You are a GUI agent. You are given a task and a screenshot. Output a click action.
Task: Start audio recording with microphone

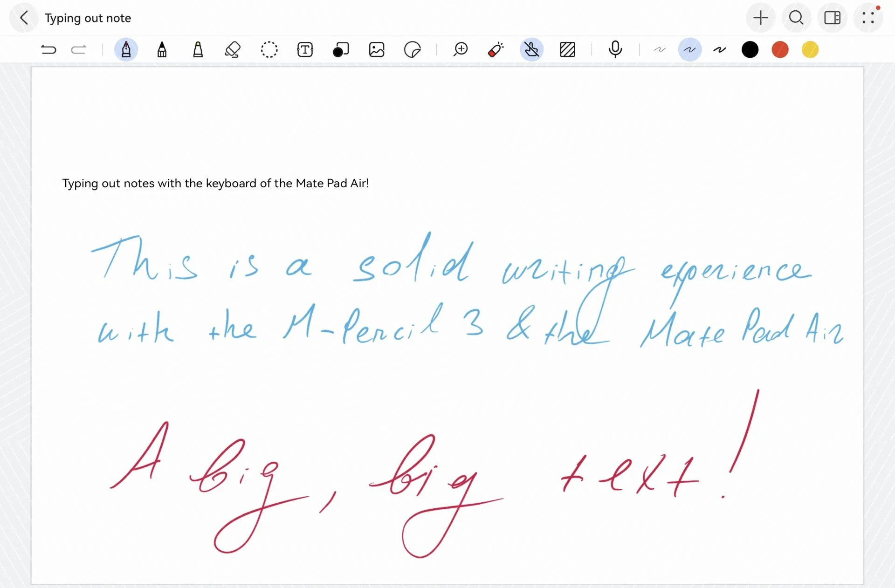click(615, 49)
